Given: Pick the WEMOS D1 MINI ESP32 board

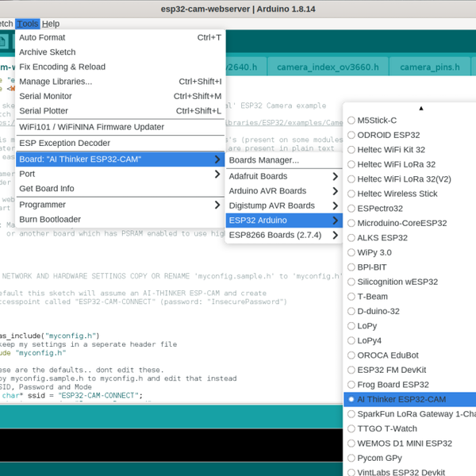Looking at the screenshot, I should (x=405, y=443).
